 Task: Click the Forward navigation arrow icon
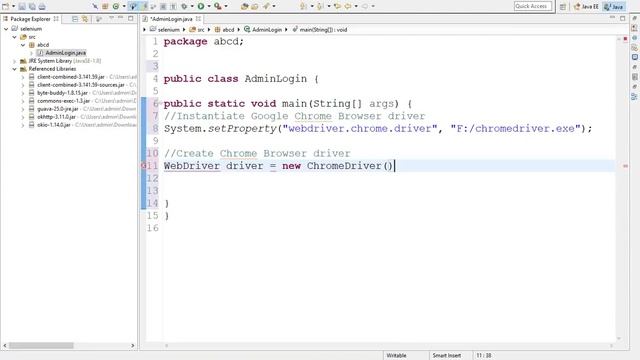click(x=365, y=6)
